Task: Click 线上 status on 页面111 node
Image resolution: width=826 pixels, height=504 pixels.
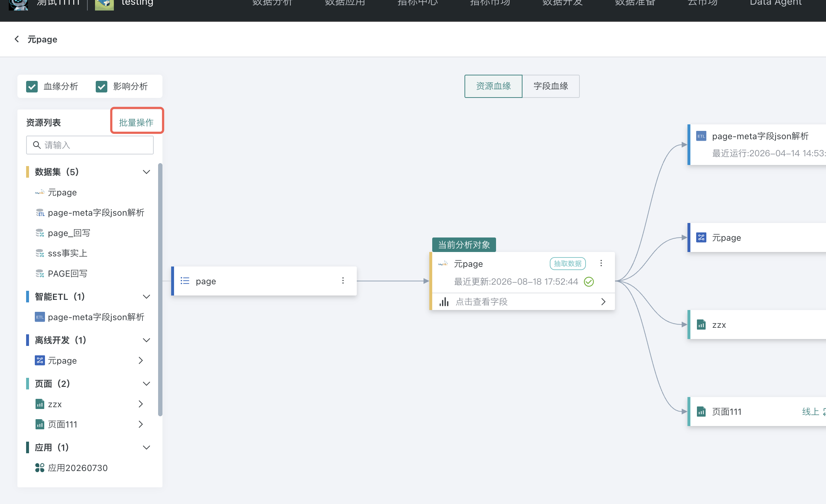Action: pyautogui.click(x=811, y=412)
